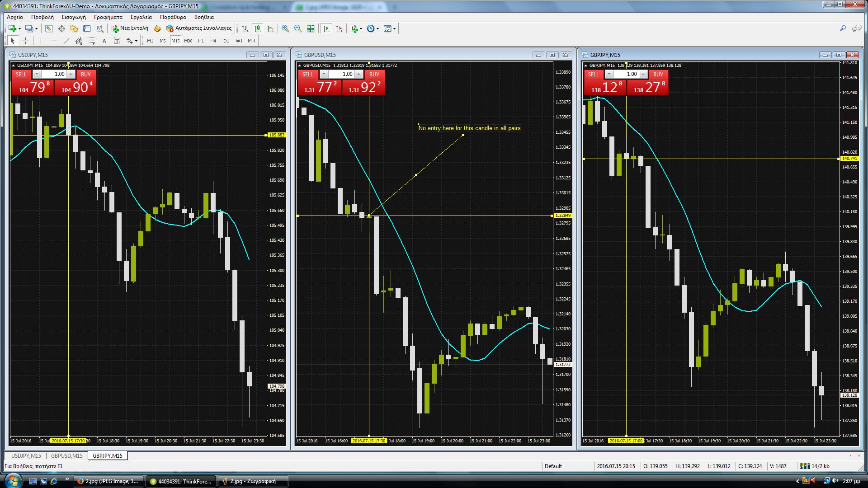Zoom in the chart with magnifier plus
This screenshot has height=488, width=868.
tap(285, 28)
